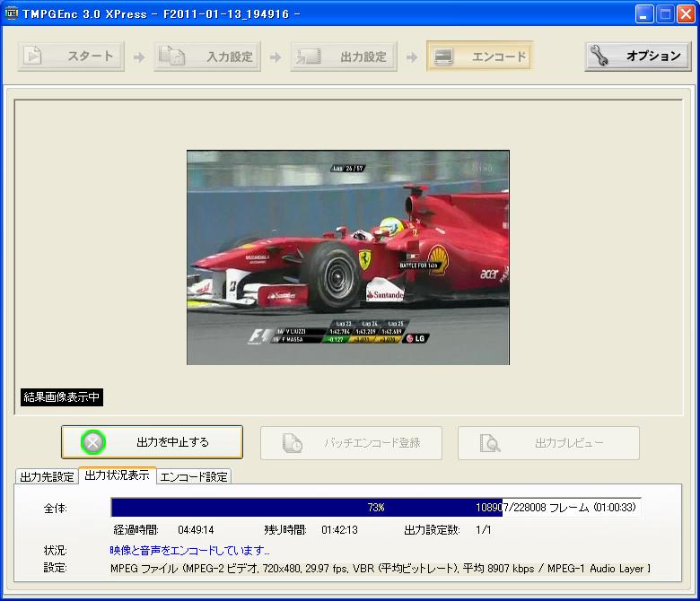
Task: Click the 出力プレビュー magnifier icon
Action: tap(490, 442)
